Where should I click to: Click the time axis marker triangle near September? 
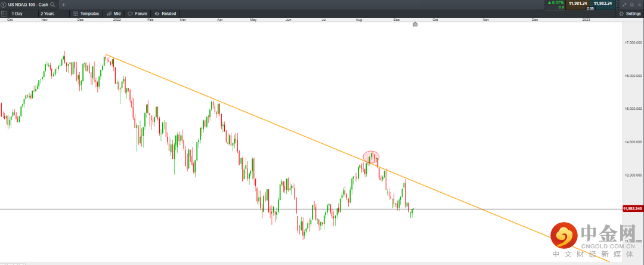416,24
